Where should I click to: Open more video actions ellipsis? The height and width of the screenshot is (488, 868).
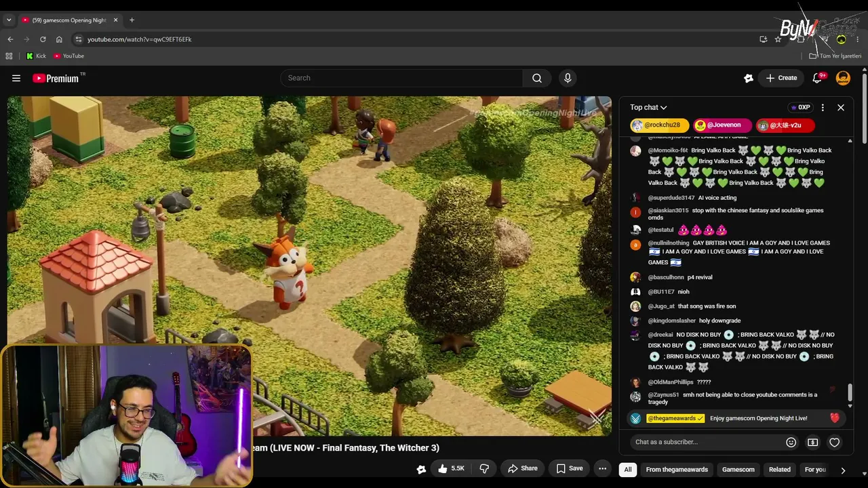point(602,468)
